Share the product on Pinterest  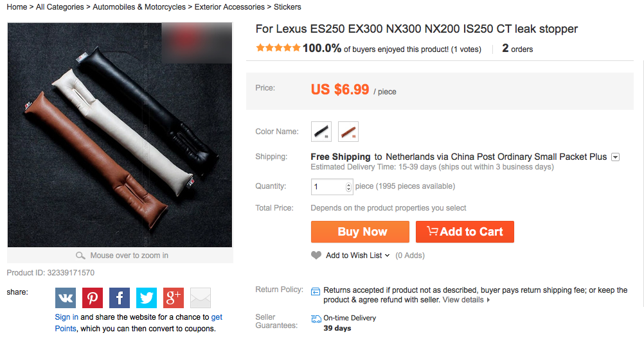(x=93, y=298)
